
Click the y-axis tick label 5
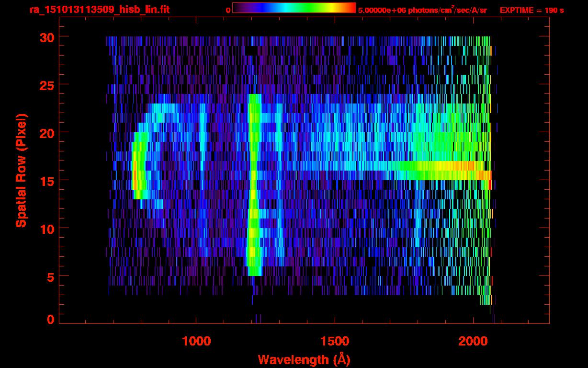click(50, 276)
